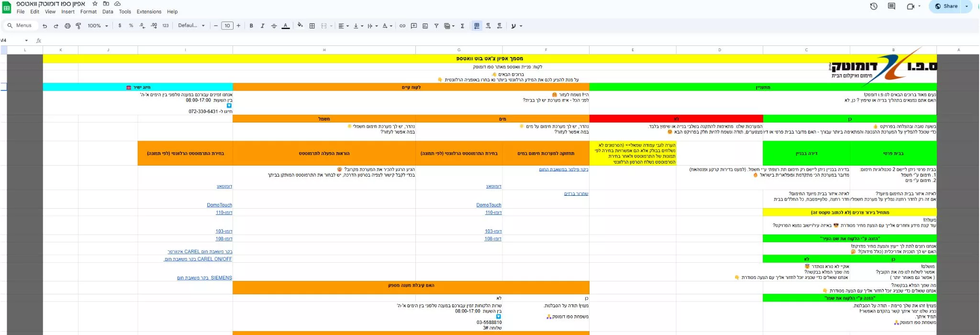Open the zoom 100% dropdown
Image resolution: width=980 pixels, height=335 pixels.
(98, 26)
